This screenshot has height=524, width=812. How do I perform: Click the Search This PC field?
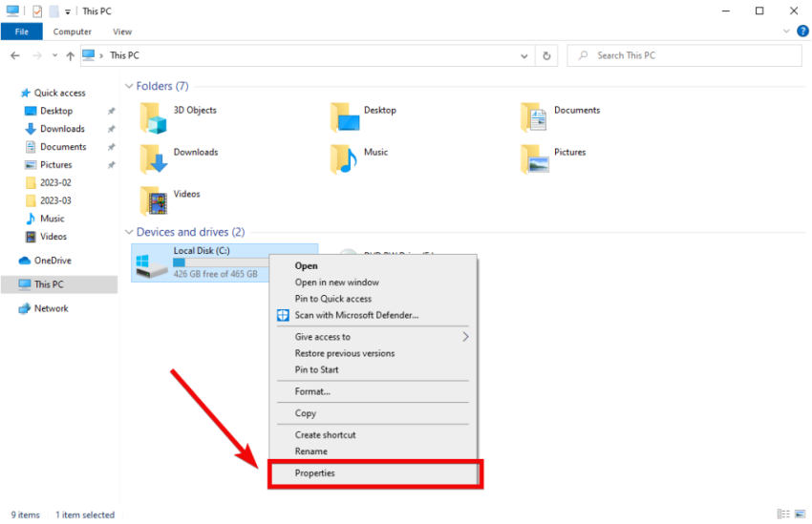(x=684, y=56)
